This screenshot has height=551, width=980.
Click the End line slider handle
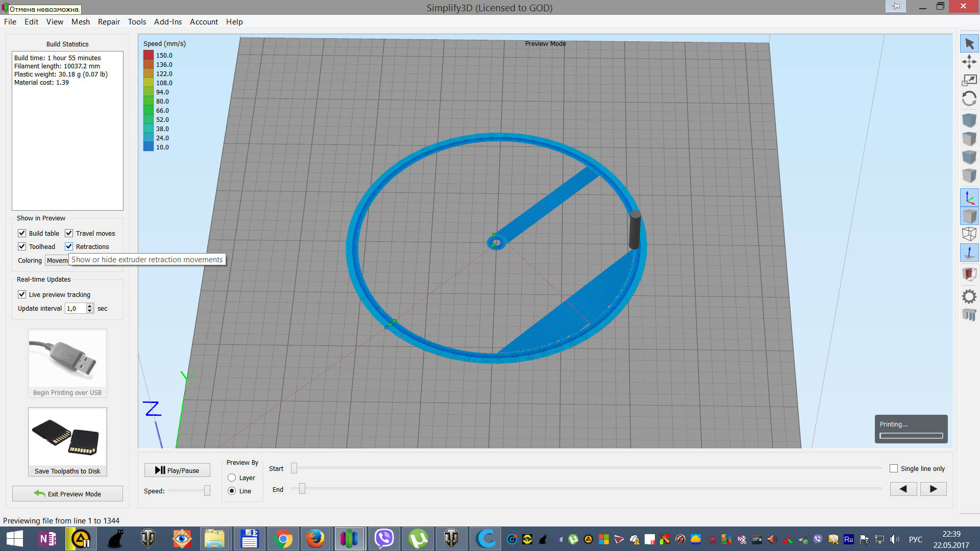(x=302, y=489)
